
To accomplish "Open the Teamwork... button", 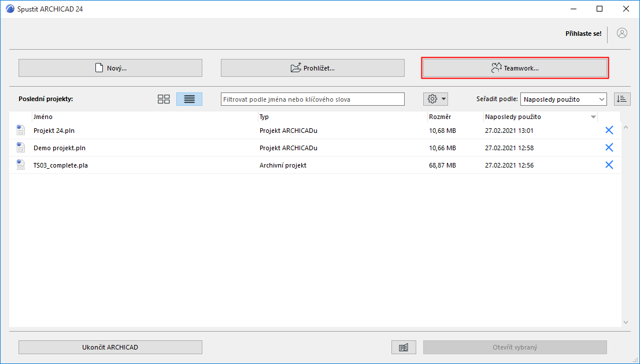I will (515, 68).
